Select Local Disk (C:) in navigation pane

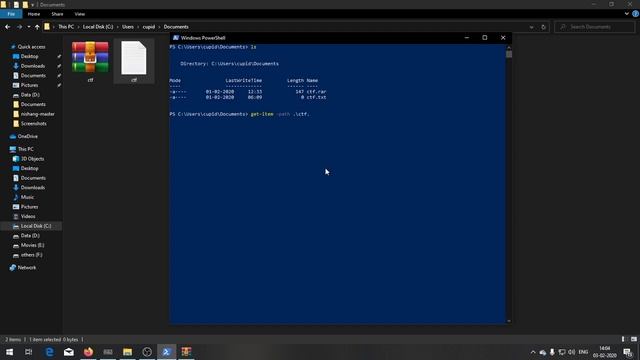[x=36, y=226]
